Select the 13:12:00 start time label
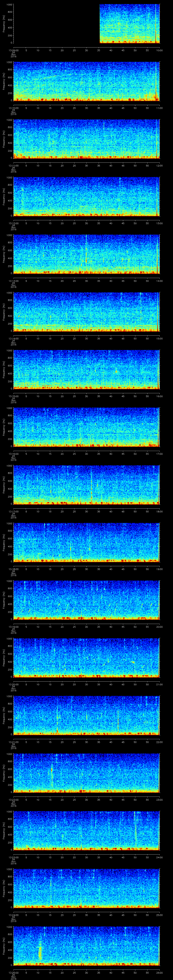The height and width of the screenshot is (980, 173). (x=13, y=223)
